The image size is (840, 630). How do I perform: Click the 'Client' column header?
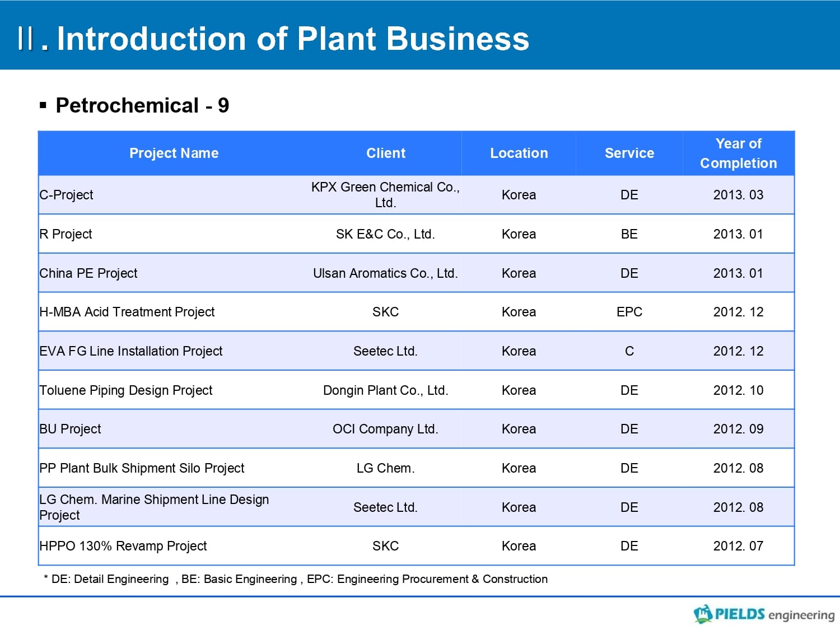coord(386,153)
